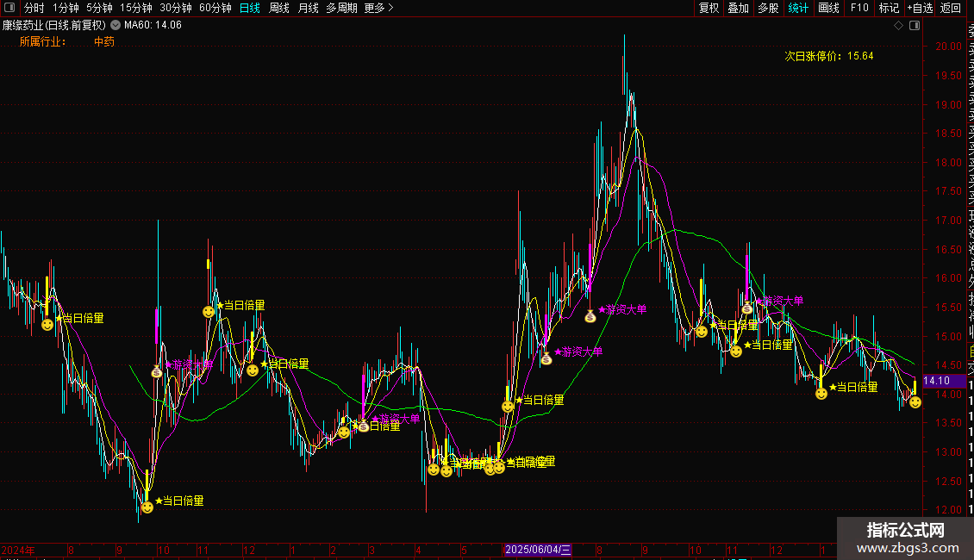Select the 日线 daily chart tab
This screenshot has height=560, width=974.
pyautogui.click(x=250, y=8)
